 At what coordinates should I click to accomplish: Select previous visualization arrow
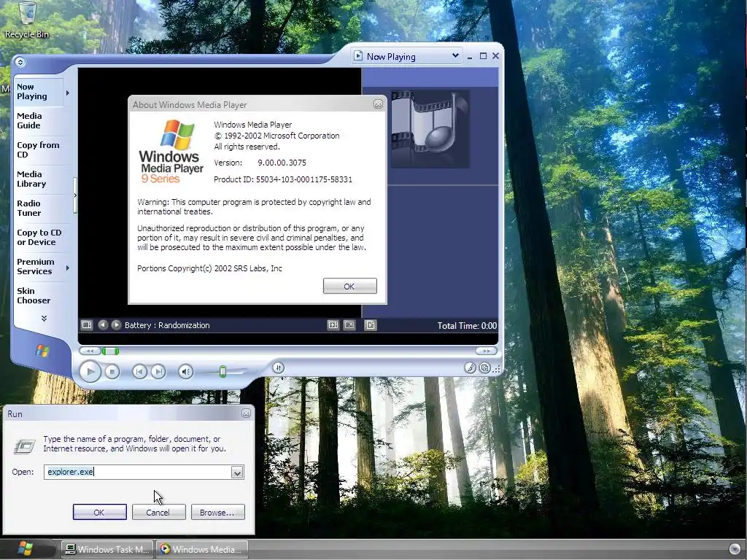pyautogui.click(x=103, y=324)
